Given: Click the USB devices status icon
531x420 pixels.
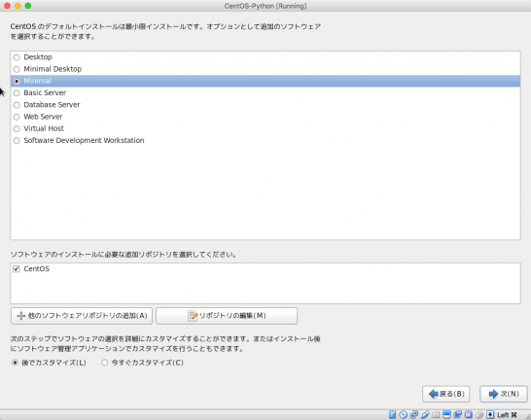Looking at the screenshot, I should 425,414.
